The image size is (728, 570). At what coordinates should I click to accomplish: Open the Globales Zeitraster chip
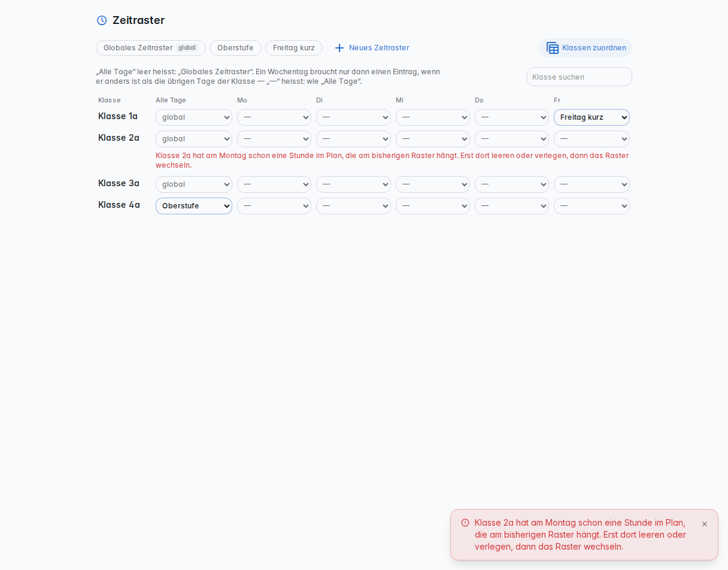point(151,48)
